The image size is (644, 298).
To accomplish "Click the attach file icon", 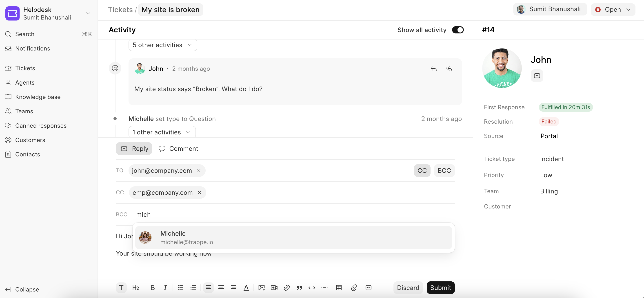I will (354, 287).
